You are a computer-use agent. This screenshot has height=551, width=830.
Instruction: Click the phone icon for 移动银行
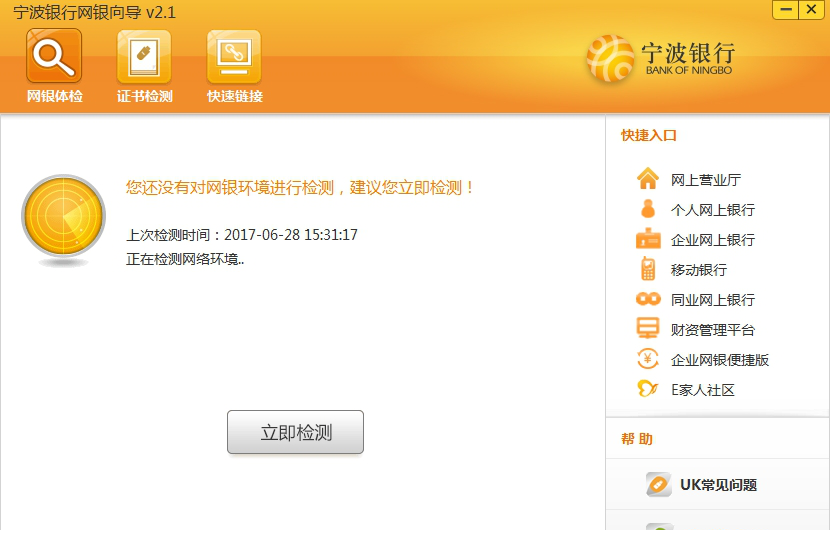tap(648, 268)
